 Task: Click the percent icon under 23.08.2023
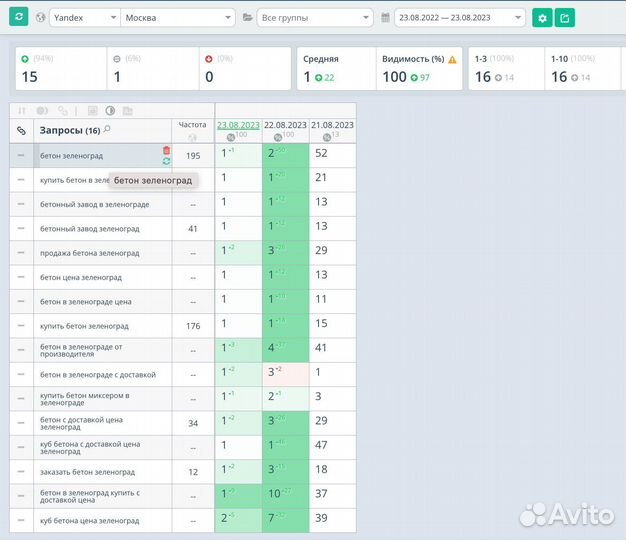(230, 137)
